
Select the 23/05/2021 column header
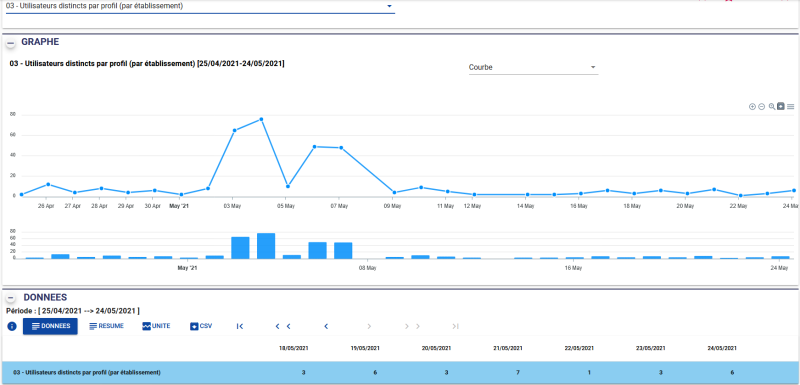tap(651, 349)
